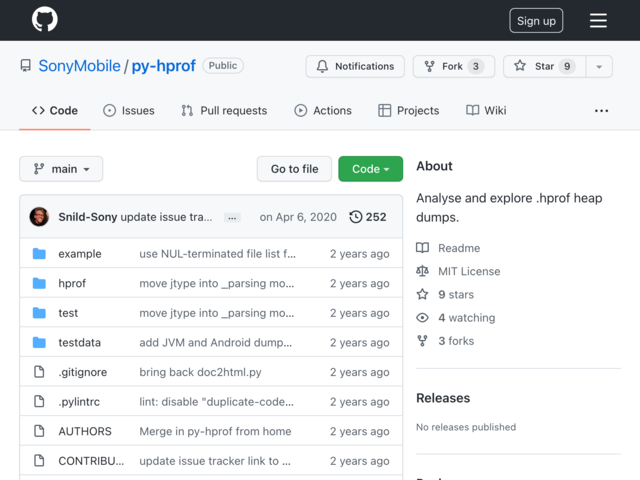Click the CONTRIBU... file icon
This screenshot has height=480, width=640.
(39, 460)
